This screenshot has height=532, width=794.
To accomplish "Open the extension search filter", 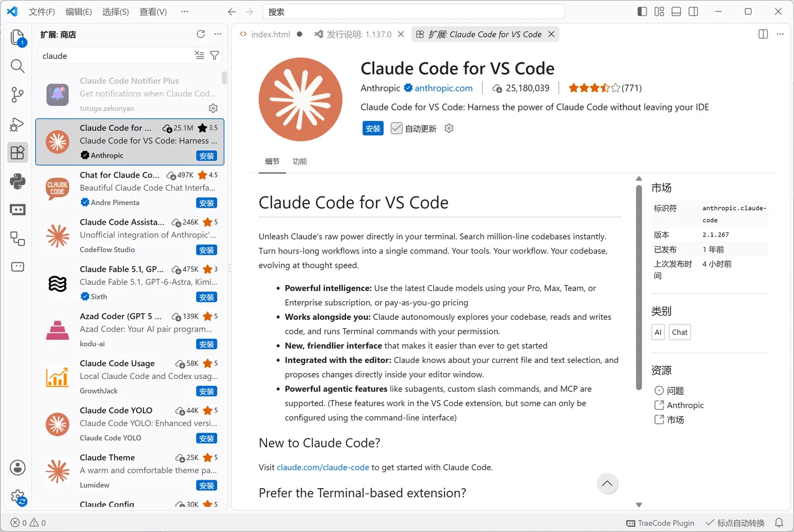I will coord(214,55).
